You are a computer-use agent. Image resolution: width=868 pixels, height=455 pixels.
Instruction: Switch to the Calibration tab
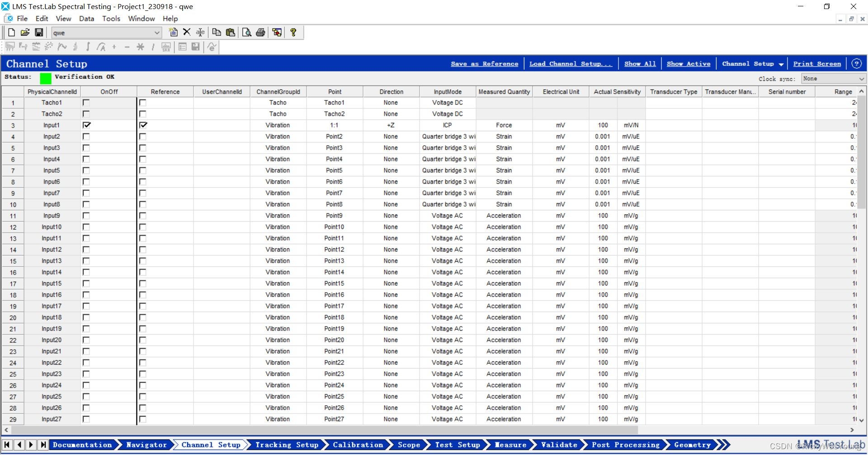[358, 445]
